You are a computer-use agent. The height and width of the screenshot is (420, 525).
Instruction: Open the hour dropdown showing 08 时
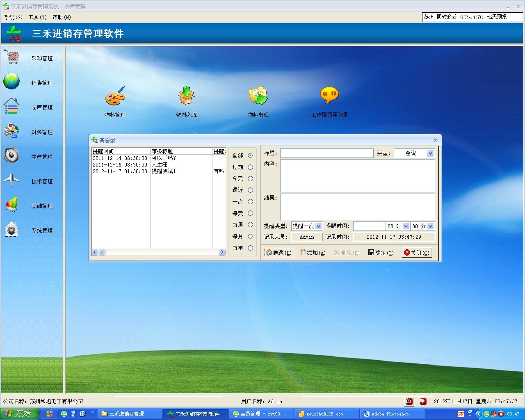pyautogui.click(x=406, y=226)
